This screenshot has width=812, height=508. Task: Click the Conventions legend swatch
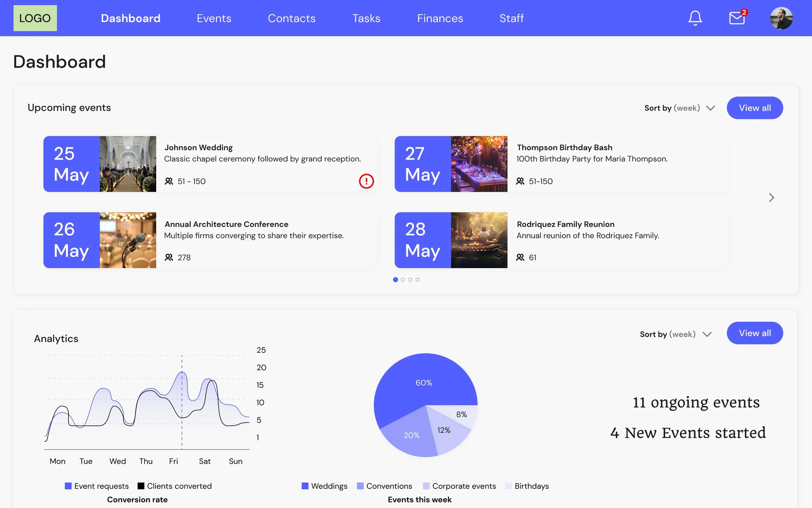click(x=360, y=486)
